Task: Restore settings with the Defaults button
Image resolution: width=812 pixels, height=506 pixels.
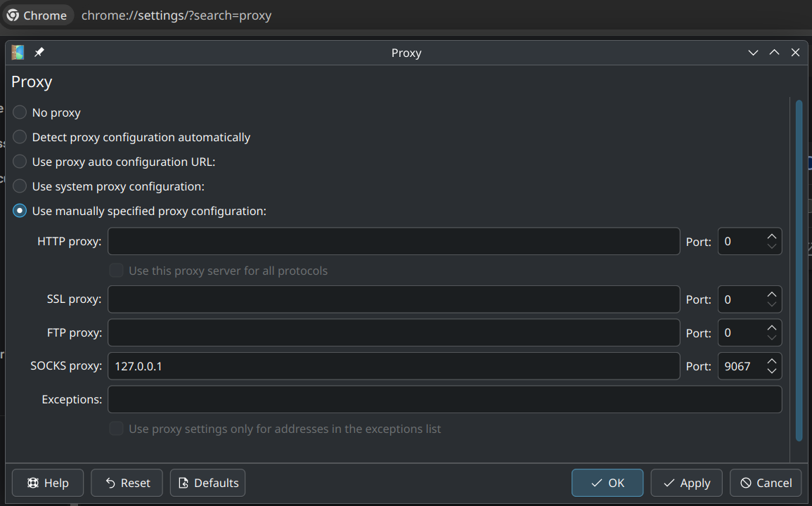Action: [x=207, y=483]
